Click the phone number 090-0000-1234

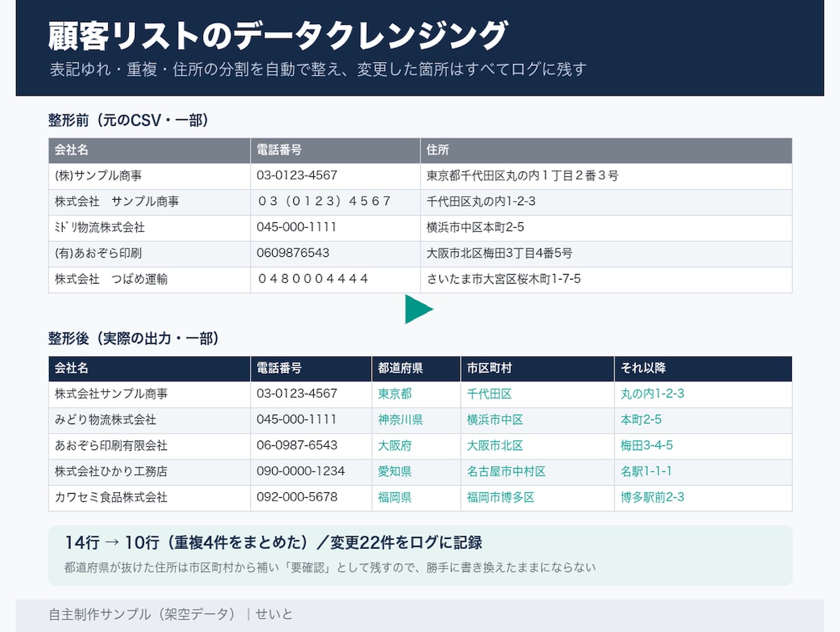301,472
